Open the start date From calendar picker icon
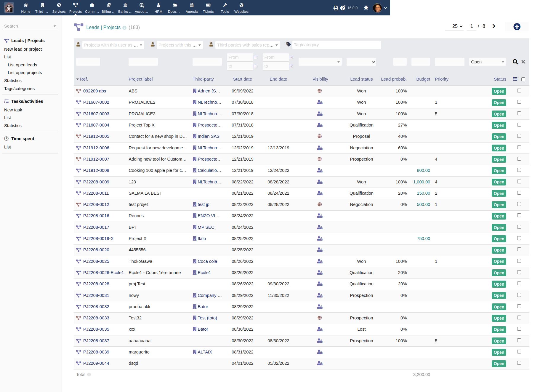The height and width of the screenshot is (392, 540). coord(256,57)
